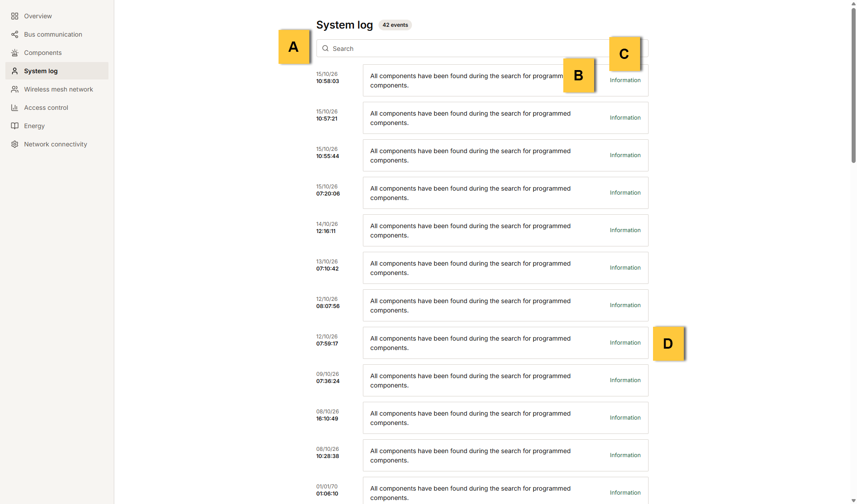Screen dimensions: 857x504
Task: Click timestamp 07:20:06 on 15/10/26
Action: (x=328, y=194)
